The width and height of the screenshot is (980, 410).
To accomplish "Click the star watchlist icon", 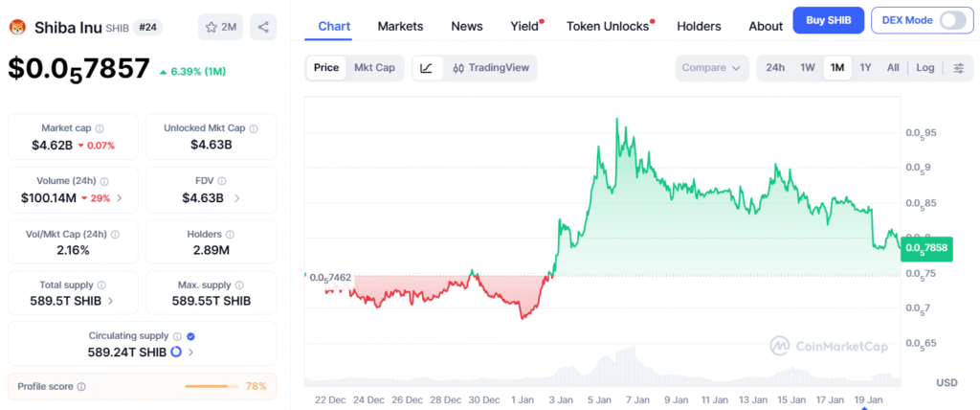I will click(212, 27).
